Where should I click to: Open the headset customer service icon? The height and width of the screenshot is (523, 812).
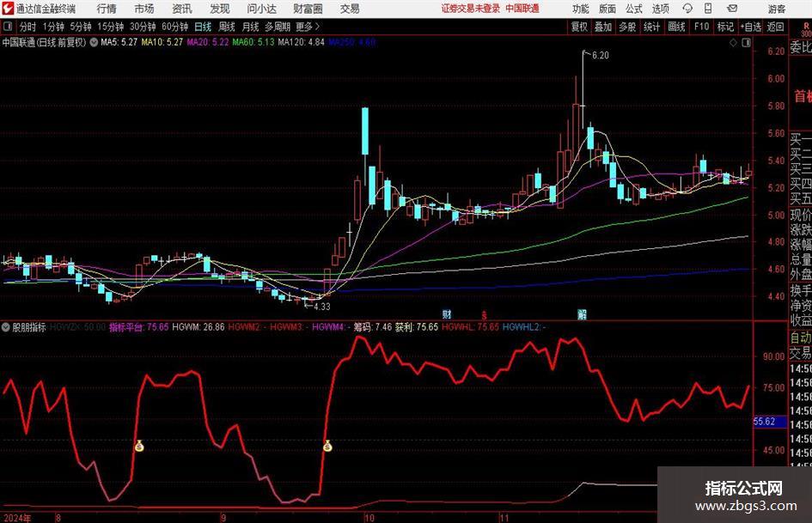(687, 9)
